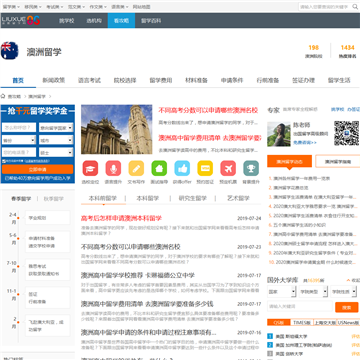Image resolution: width=360 pixels, height=360 pixels.
Task: Select the TIMES版 ranking tab
Action: [x=302, y=323]
